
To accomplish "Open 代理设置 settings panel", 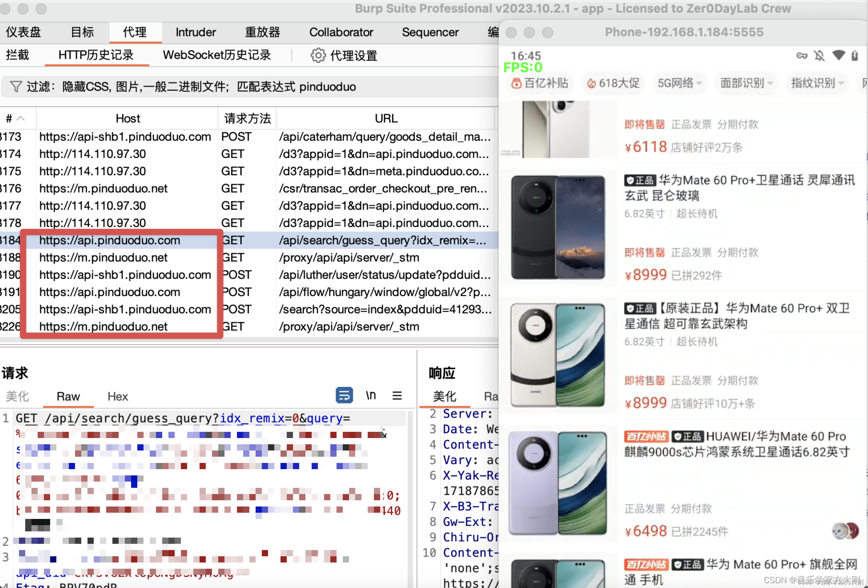I will point(345,54).
